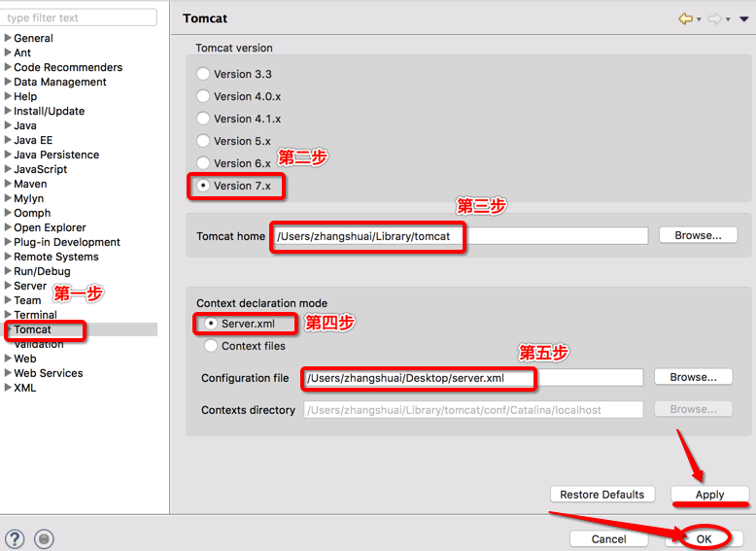This screenshot has height=551, width=756.
Task: Open the Java Persistence preferences item
Action: click(x=56, y=155)
